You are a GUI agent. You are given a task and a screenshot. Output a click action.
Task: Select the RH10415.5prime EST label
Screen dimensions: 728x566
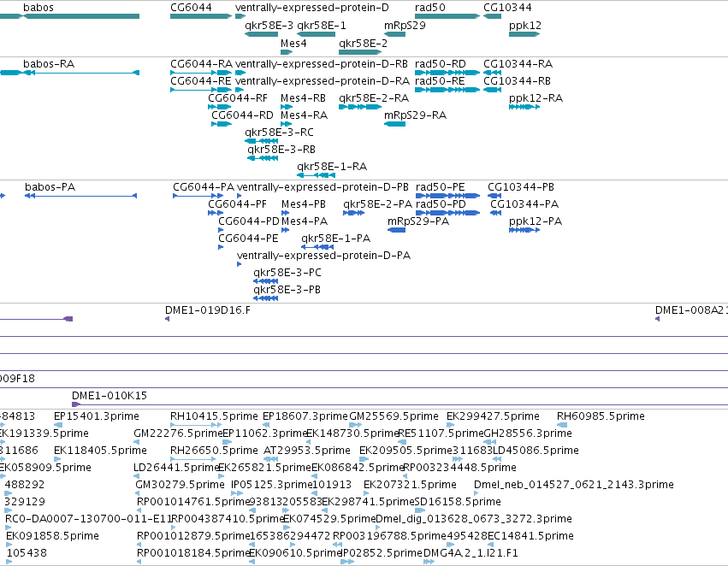point(214,416)
